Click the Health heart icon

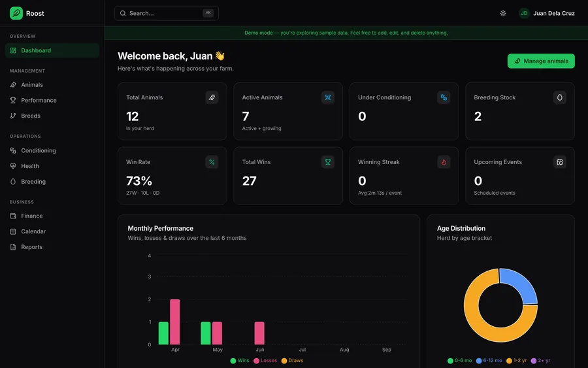(13, 166)
